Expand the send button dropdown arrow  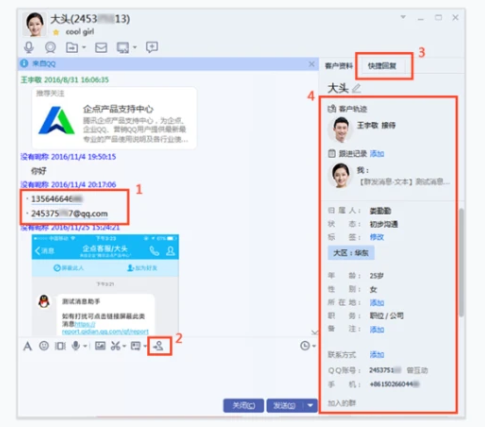(x=310, y=405)
